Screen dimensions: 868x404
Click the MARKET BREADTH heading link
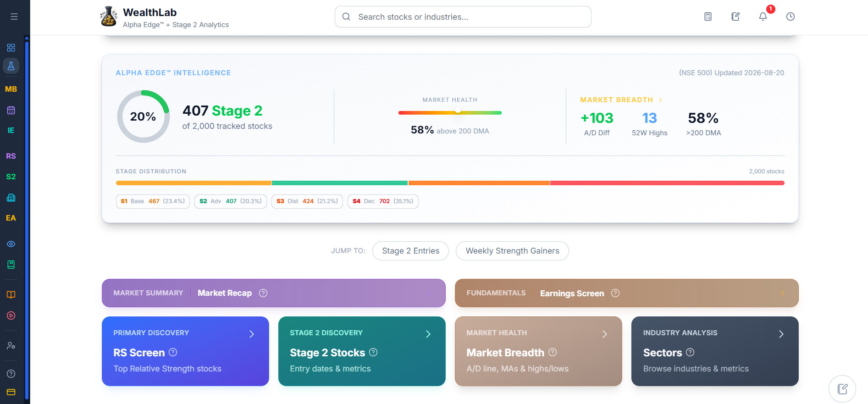coord(617,100)
